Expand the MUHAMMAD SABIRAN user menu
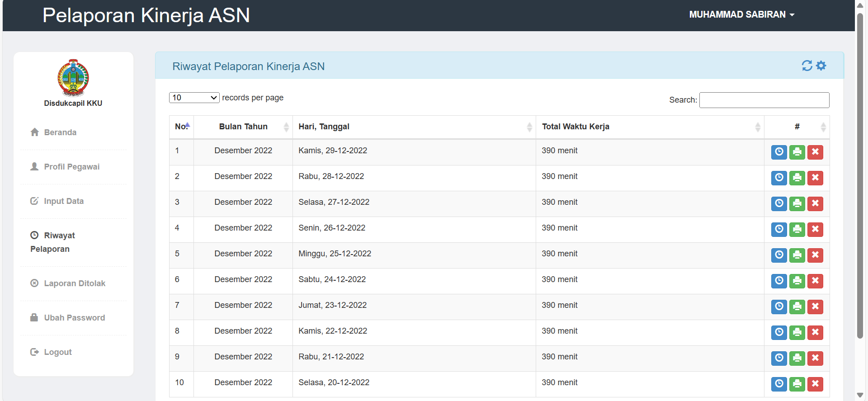The width and height of the screenshot is (868, 401). tap(741, 14)
